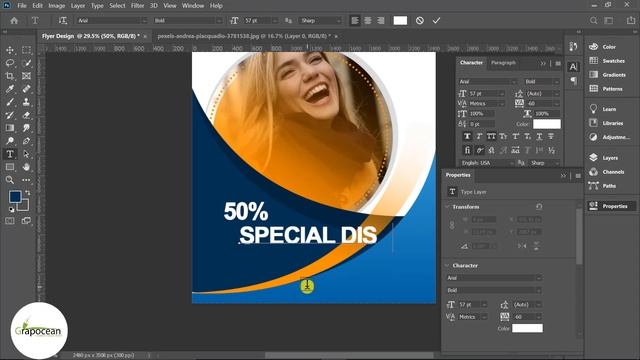Cancel current text edits
Screen dimensions: 640x360
pos(420,20)
